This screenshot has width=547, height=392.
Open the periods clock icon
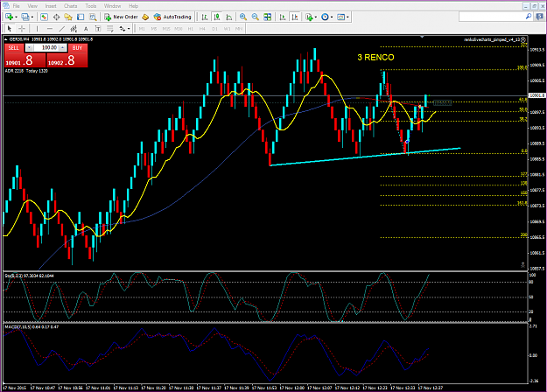[x=325, y=17]
